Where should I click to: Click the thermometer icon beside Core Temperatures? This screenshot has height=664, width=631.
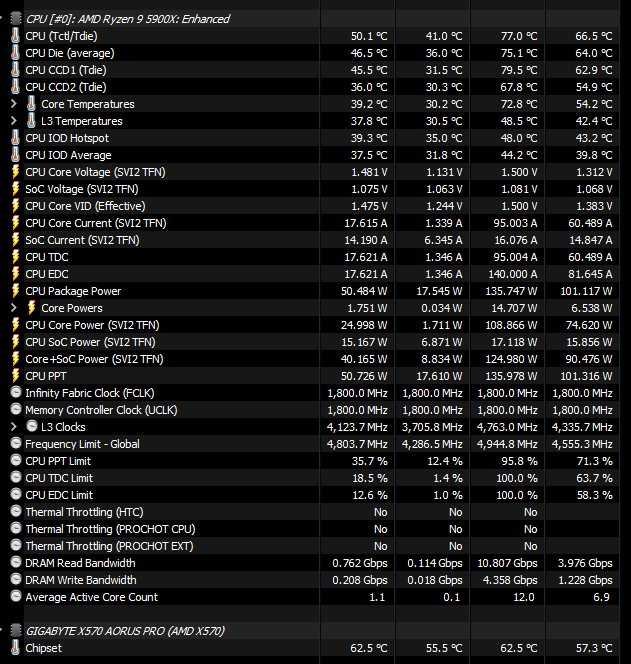click(x=31, y=104)
